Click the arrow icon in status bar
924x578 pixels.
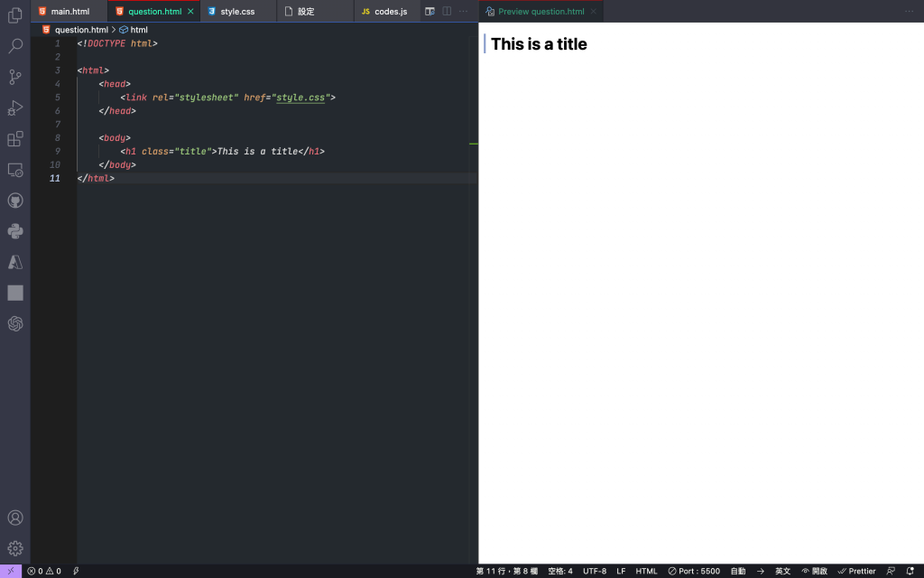coord(760,571)
